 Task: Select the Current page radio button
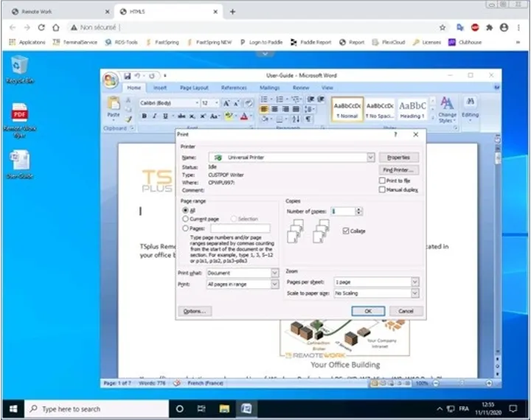pyautogui.click(x=185, y=219)
